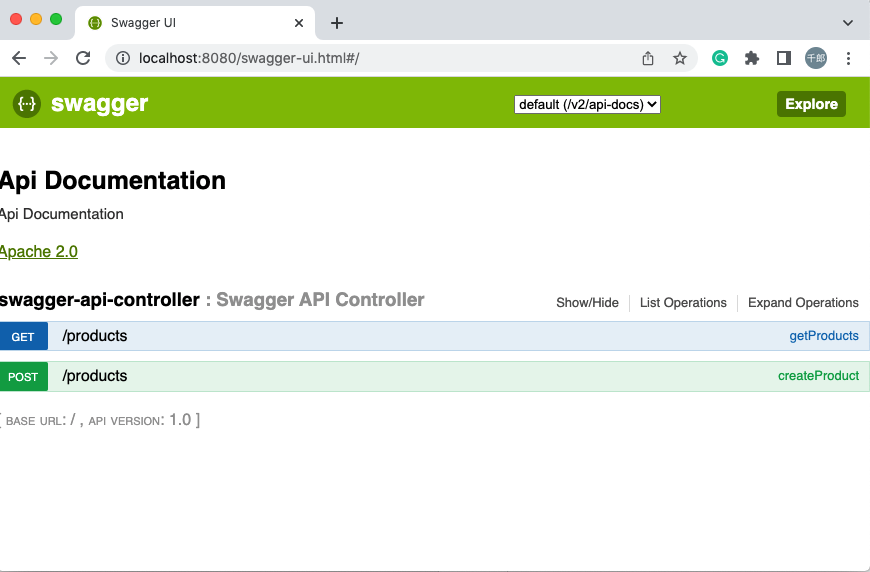The width and height of the screenshot is (870, 572).
Task: Click the createProduct operation link
Action: coord(818,376)
